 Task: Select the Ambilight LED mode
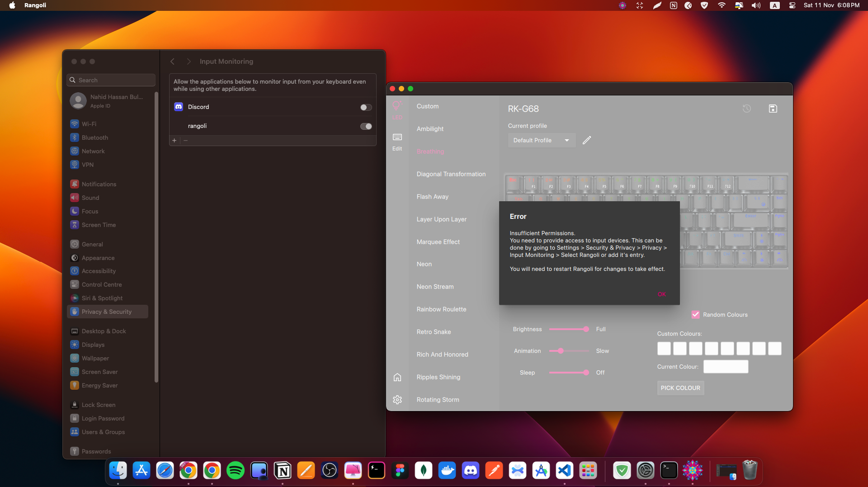click(430, 129)
